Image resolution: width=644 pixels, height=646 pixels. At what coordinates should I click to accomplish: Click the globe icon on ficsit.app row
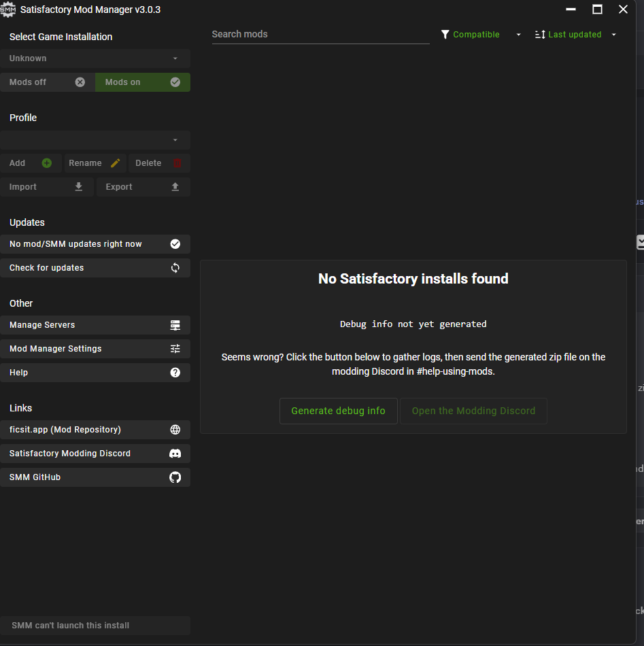175,430
